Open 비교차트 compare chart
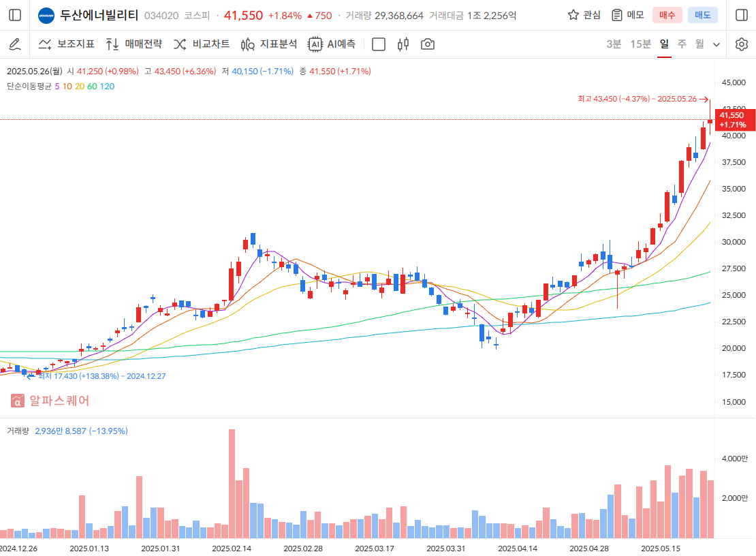This screenshot has height=556, width=756. [x=202, y=44]
